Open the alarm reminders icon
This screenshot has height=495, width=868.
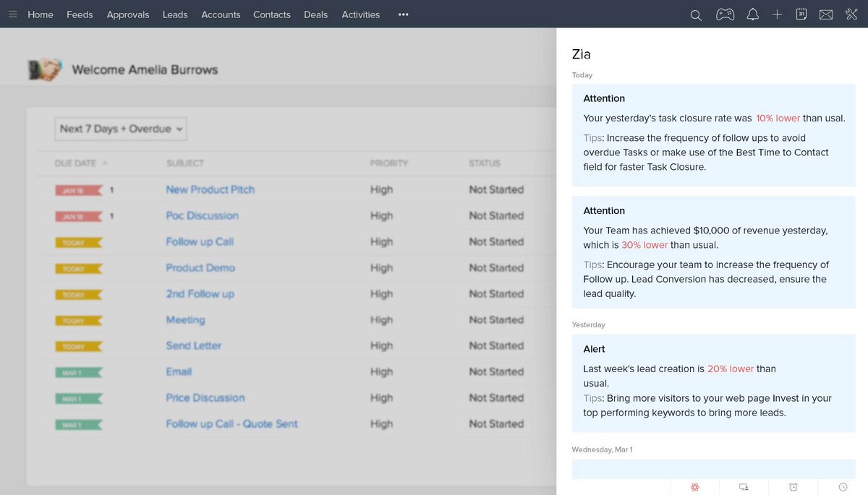[x=793, y=487]
